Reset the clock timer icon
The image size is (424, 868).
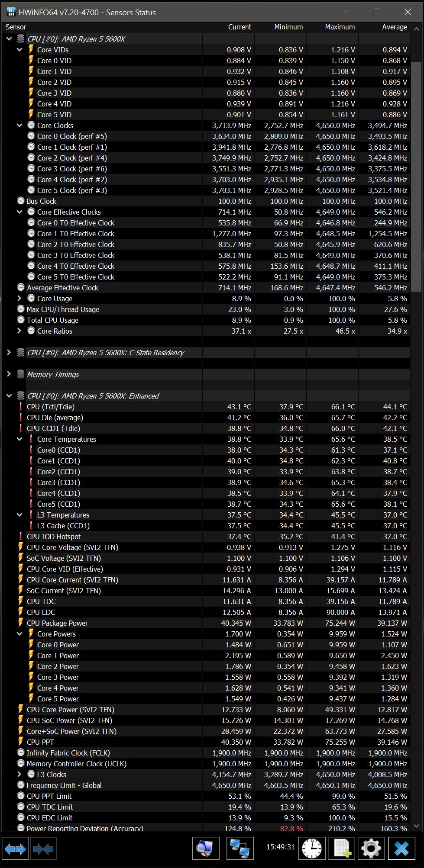pyautogui.click(x=312, y=849)
